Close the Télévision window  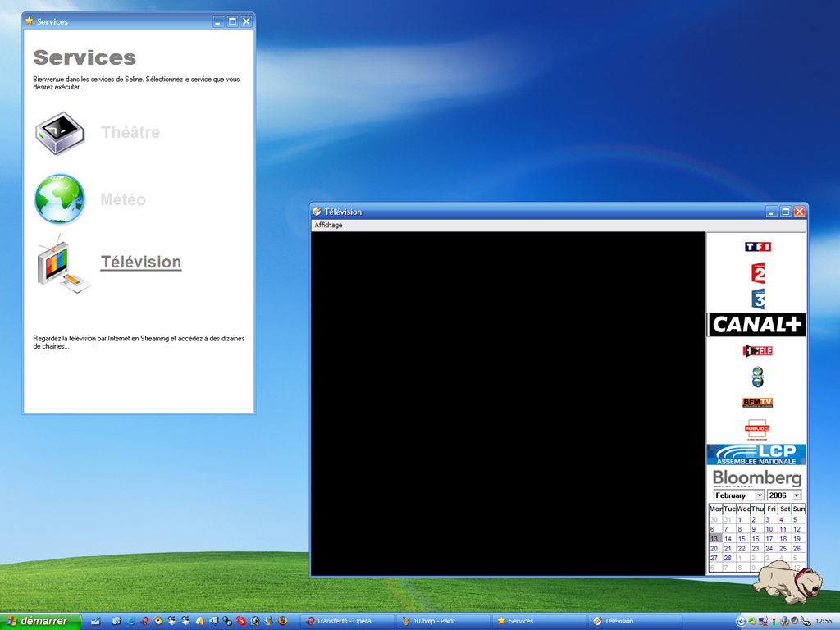(x=799, y=212)
